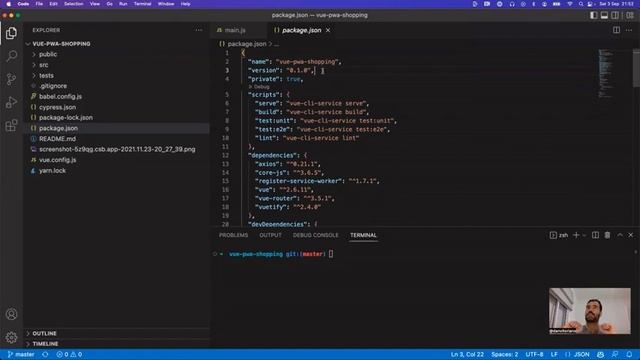Open errors and warnings status indicator
Screen dimensions: 640x360
[69, 354]
